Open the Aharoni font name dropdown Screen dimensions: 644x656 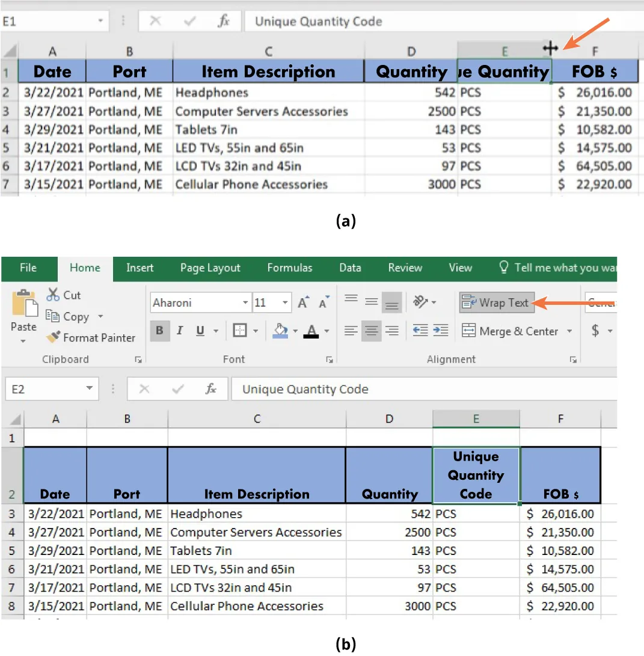point(245,302)
